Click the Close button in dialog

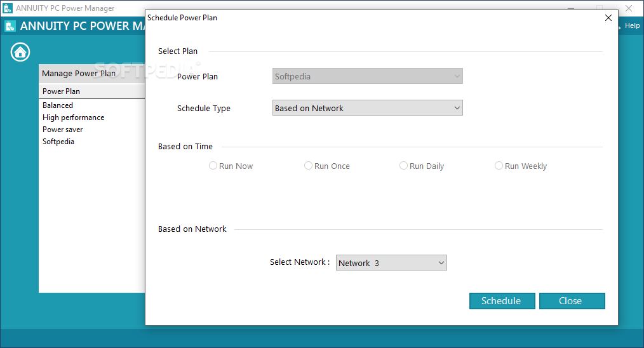tap(572, 301)
